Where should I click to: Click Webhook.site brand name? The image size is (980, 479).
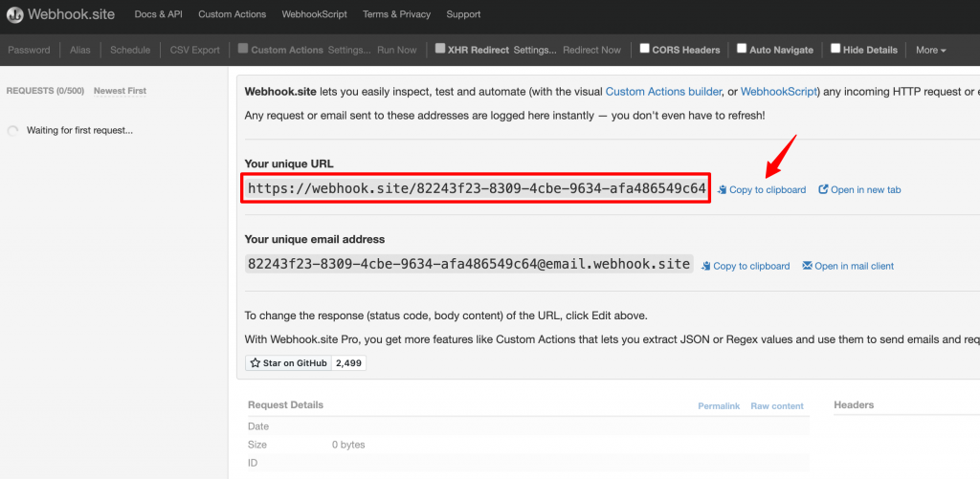(x=71, y=14)
